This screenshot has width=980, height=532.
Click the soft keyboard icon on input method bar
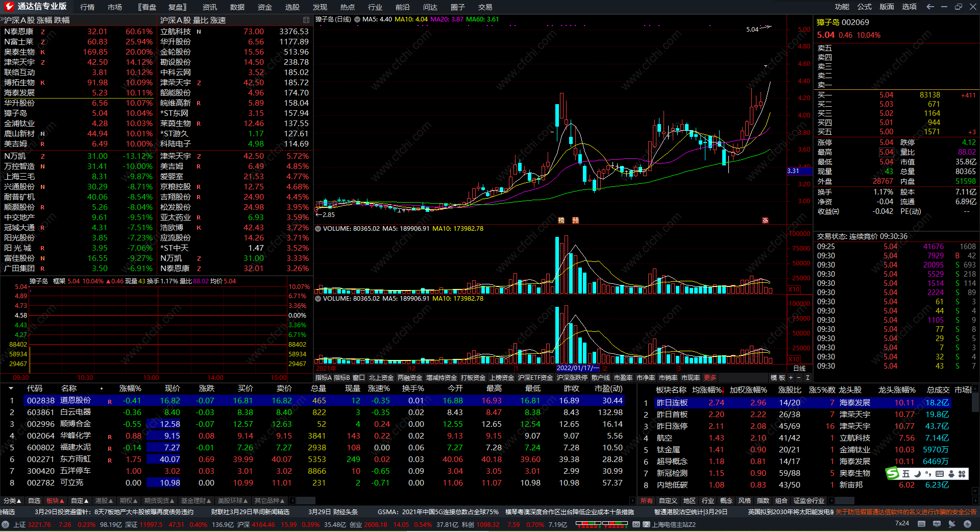coord(940,474)
